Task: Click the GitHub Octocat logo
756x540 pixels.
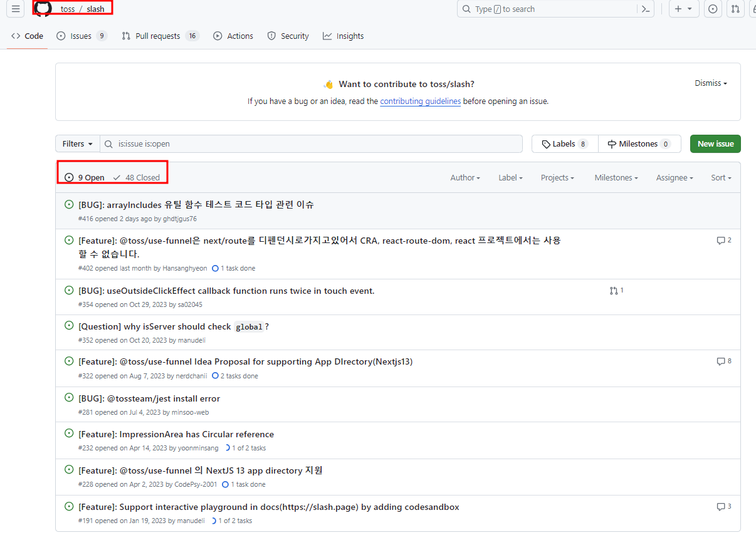Action: (x=43, y=9)
